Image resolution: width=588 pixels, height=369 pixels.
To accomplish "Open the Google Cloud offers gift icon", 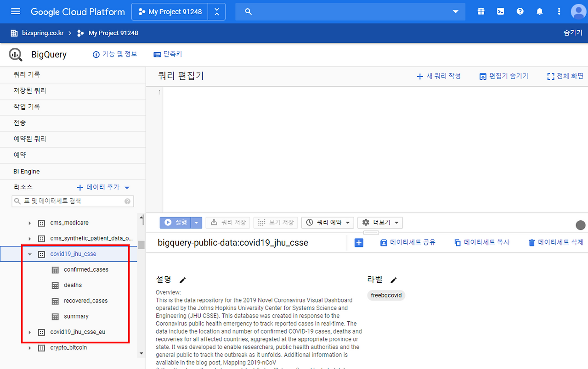I will click(481, 11).
